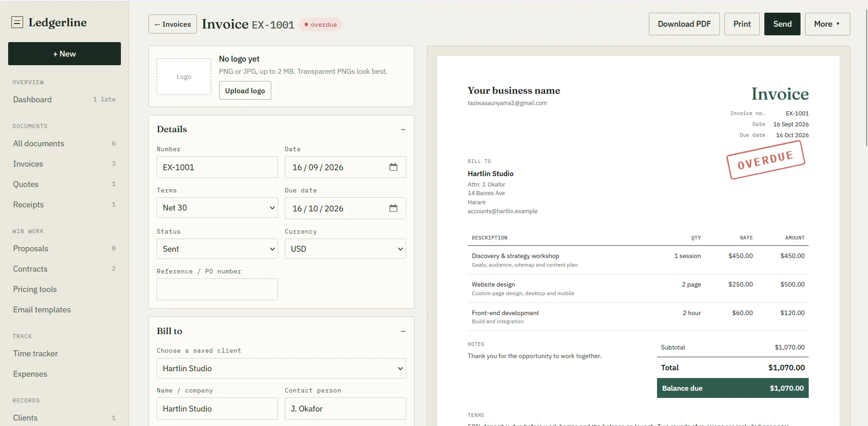Viewport: 868px width, 426px height.
Task: Click Download PDF button
Action: pyautogui.click(x=684, y=24)
